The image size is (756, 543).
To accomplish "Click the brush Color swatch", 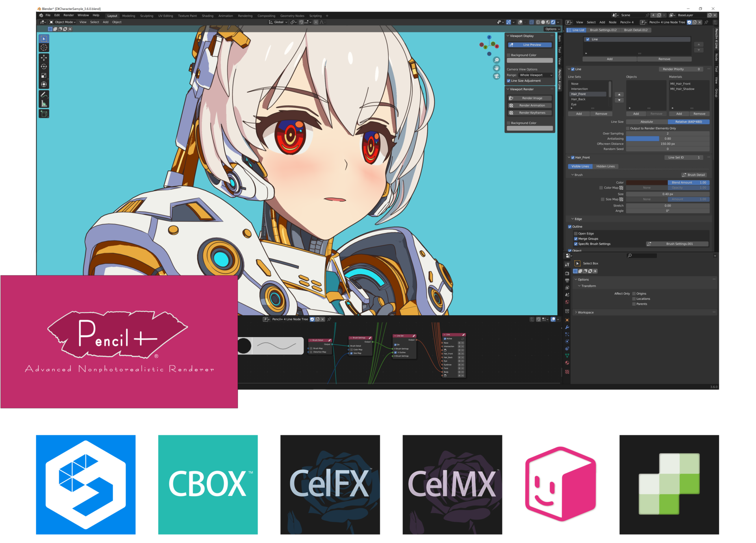I will [647, 183].
